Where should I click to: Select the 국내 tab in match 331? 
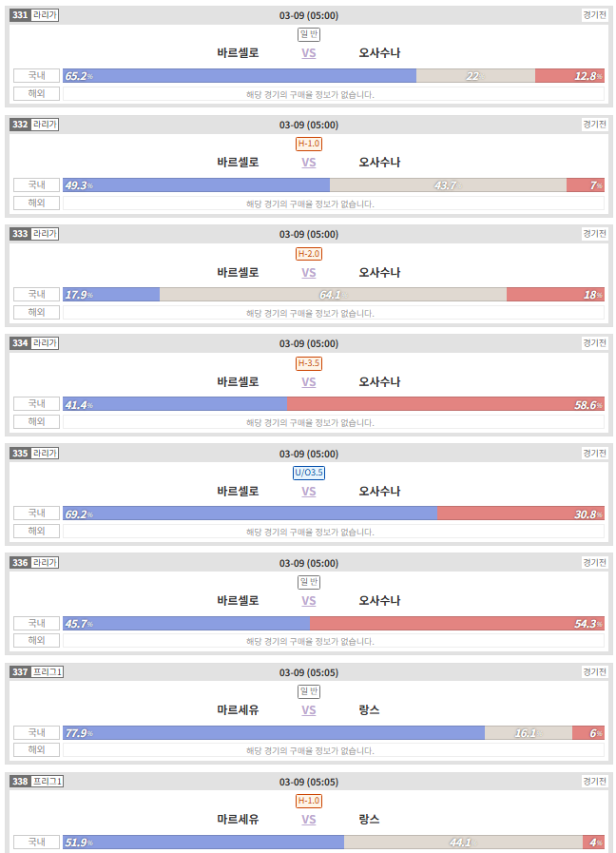(36, 76)
